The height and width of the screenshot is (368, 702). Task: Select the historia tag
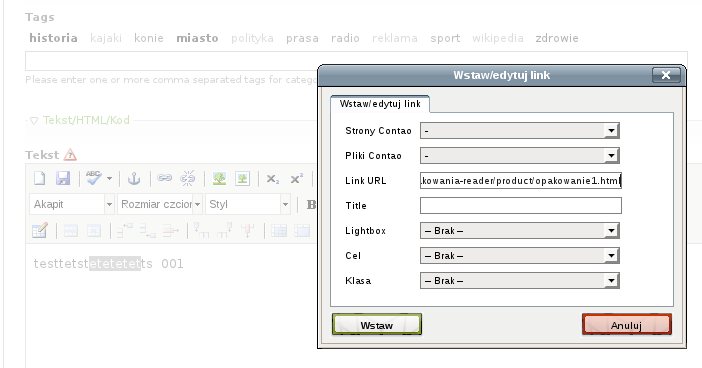tap(53, 38)
